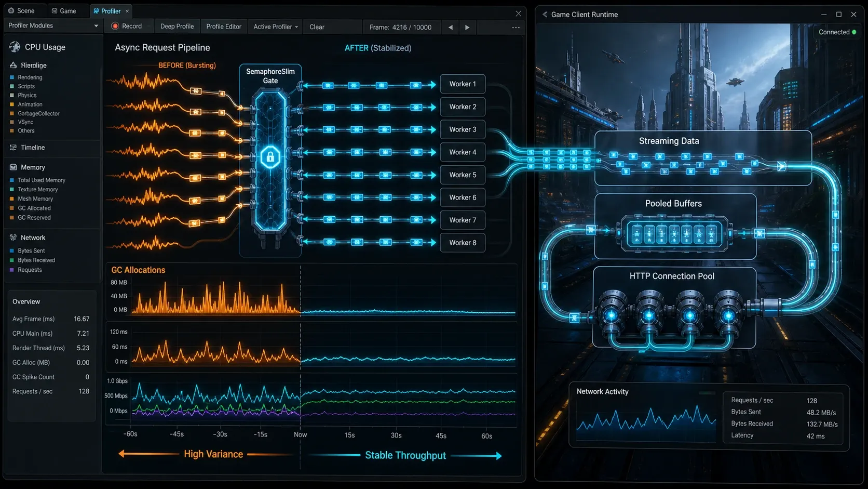Enable Deep Profile mode

pyautogui.click(x=177, y=27)
